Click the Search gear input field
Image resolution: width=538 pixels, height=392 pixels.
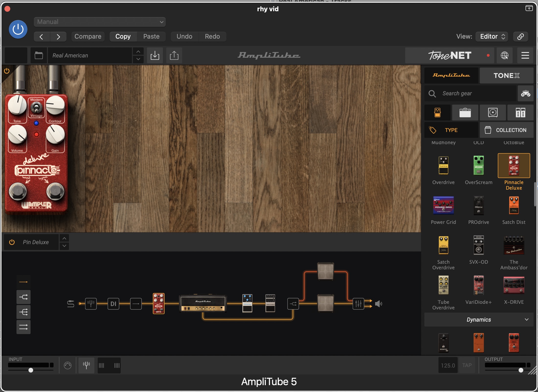tap(470, 93)
